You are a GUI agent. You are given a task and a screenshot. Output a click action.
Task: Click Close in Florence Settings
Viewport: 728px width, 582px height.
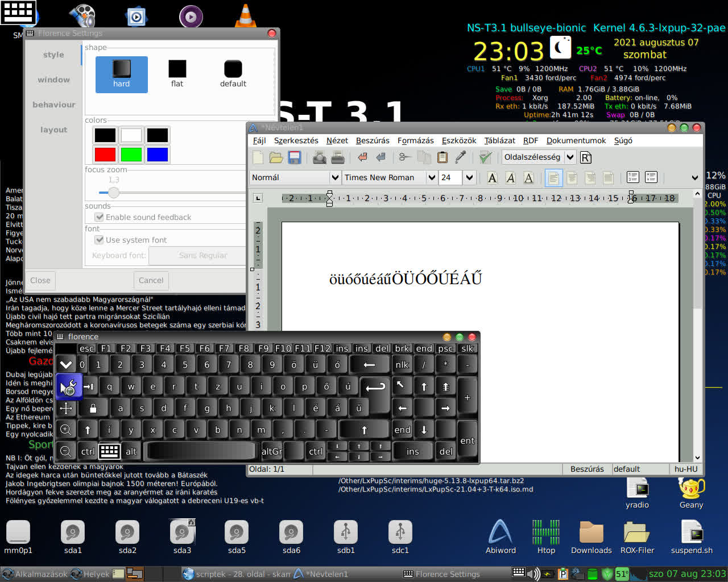[40, 280]
